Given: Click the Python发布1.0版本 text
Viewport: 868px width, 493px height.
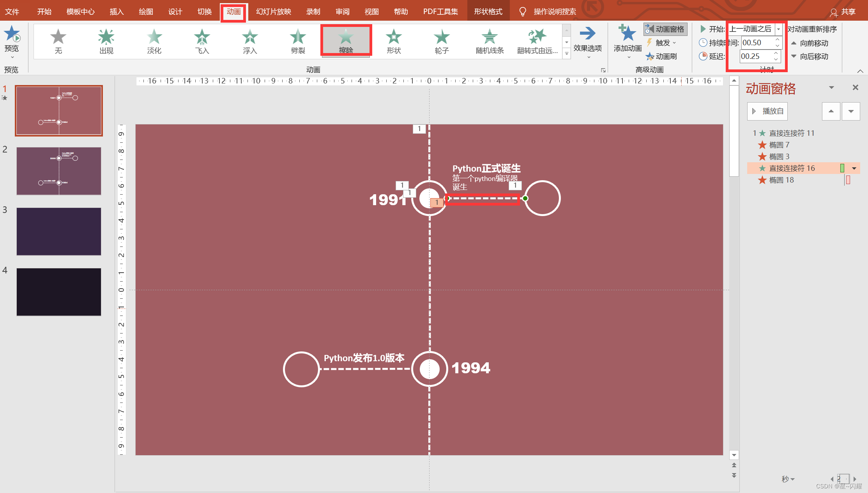Looking at the screenshot, I should click(364, 358).
